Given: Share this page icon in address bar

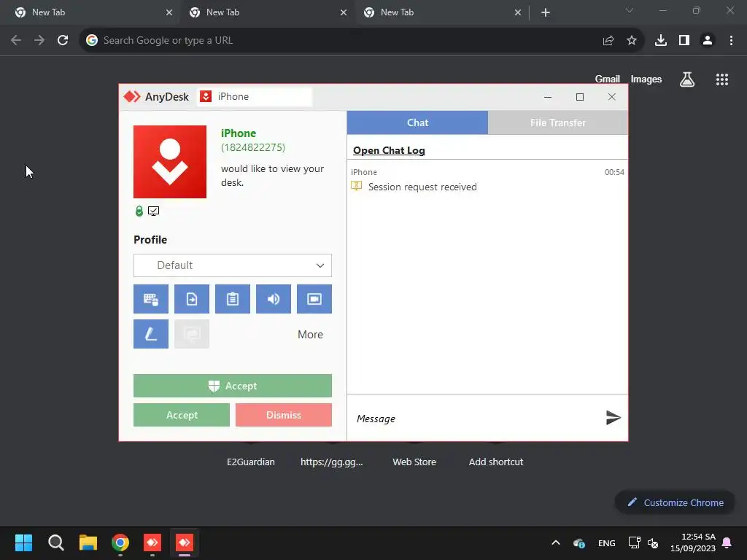Looking at the screenshot, I should click(608, 41).
